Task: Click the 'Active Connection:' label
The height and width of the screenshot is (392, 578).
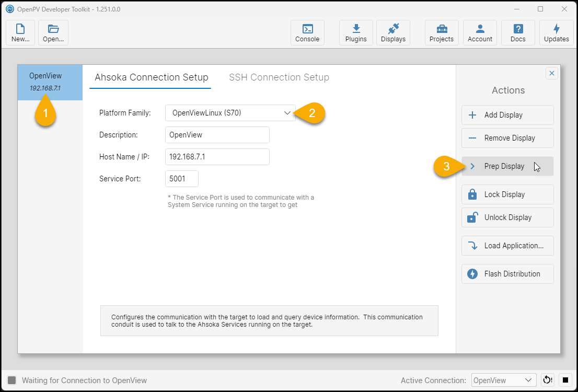Action: point(434,381)
